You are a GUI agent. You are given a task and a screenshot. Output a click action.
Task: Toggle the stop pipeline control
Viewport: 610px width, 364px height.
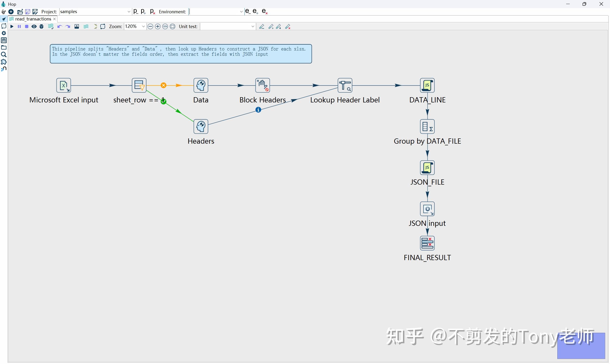tap(27, 26)
